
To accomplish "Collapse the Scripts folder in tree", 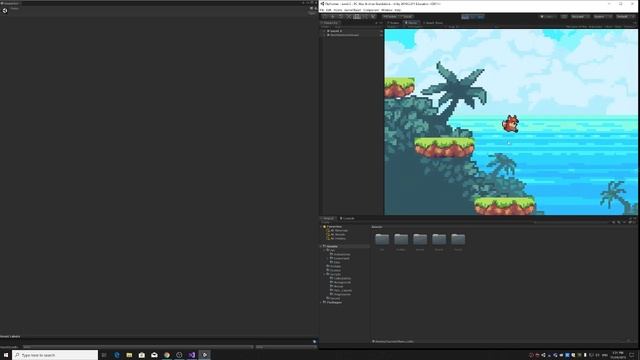I will tap(324, 274).
